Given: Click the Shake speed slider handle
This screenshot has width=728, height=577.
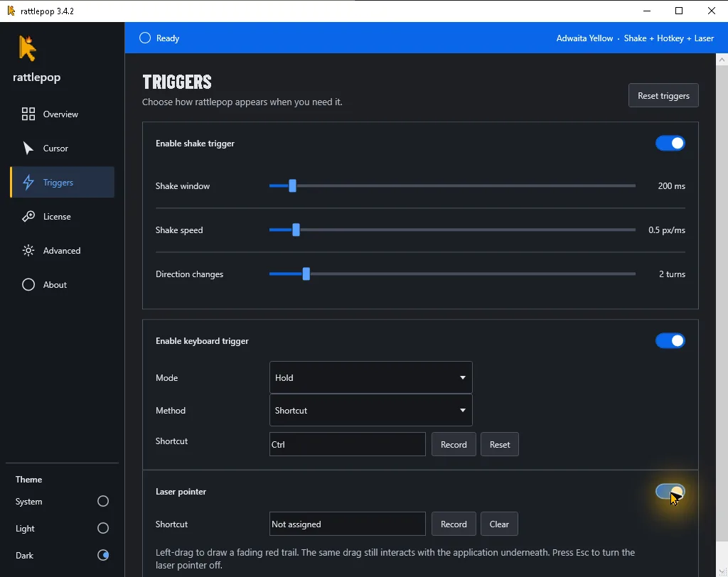Looking at the screenshot, I should tap(296, 230).
